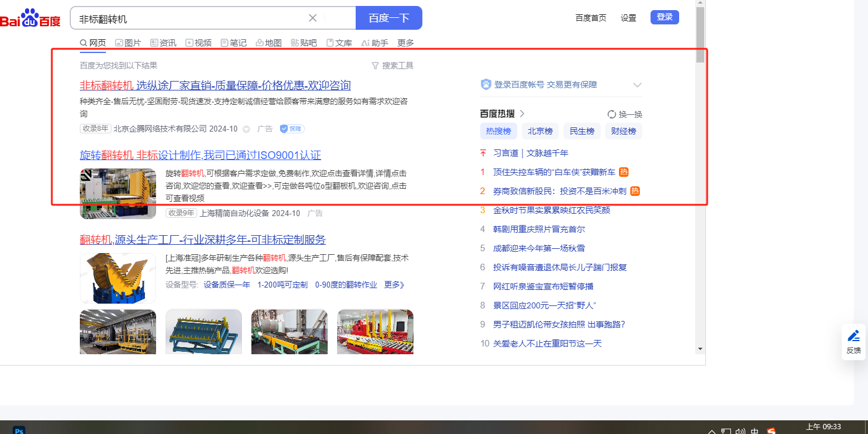Click the 保障 shield badge on first ad
The width and height of the screenshot is (868, 434).
pos(292,129)
